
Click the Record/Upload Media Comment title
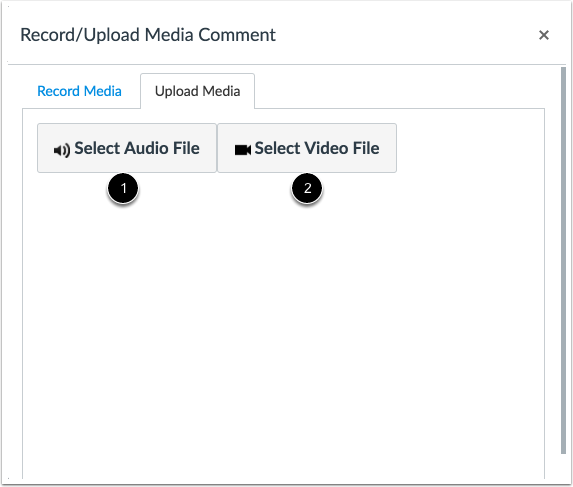pyautogui.click(x=148, y=35)
